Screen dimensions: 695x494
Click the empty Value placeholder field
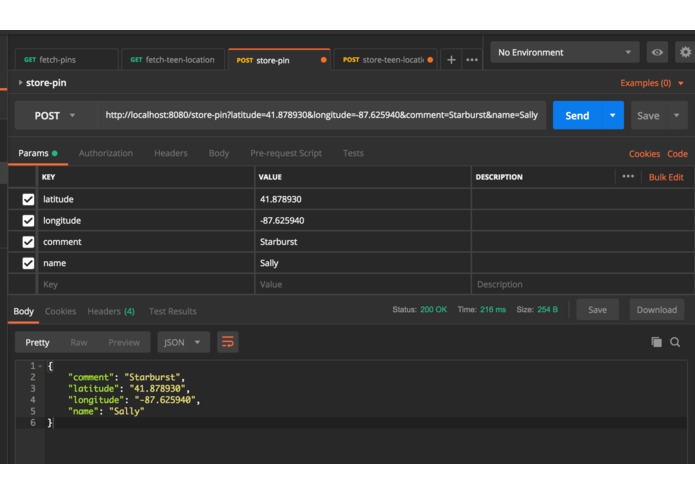click(363, 284)
